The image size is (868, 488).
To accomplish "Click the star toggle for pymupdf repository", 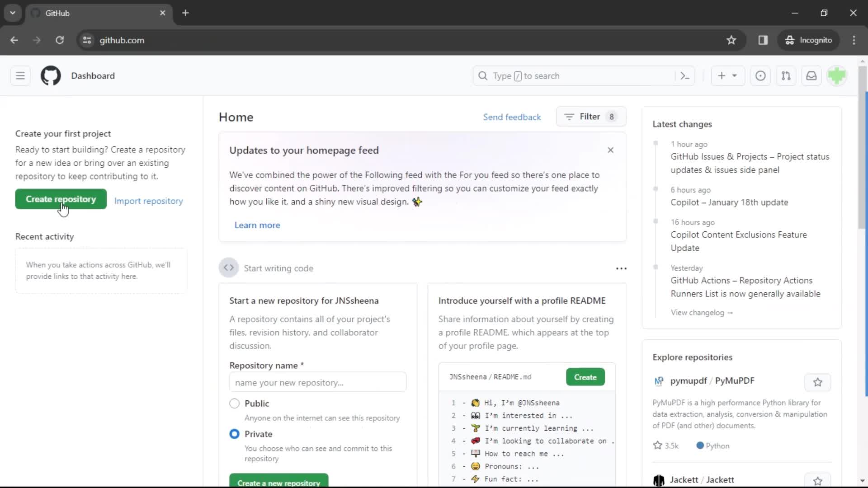I will (818, 381).
